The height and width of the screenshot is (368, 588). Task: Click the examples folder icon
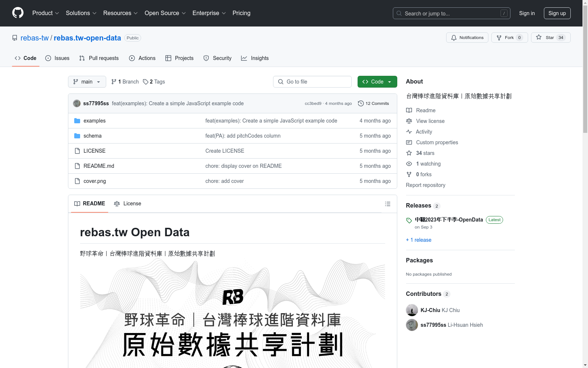[77, 121]
